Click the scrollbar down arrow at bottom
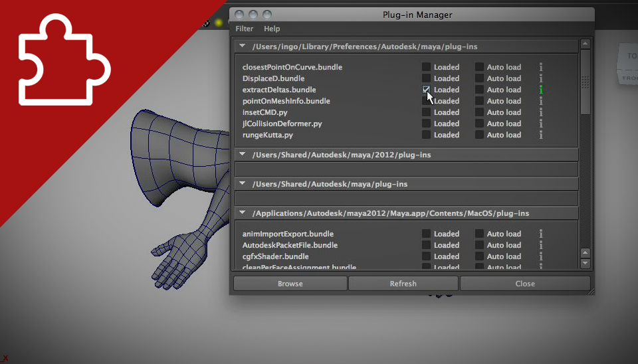The width and height of the screenshot is (638, 364). point(585,263)
